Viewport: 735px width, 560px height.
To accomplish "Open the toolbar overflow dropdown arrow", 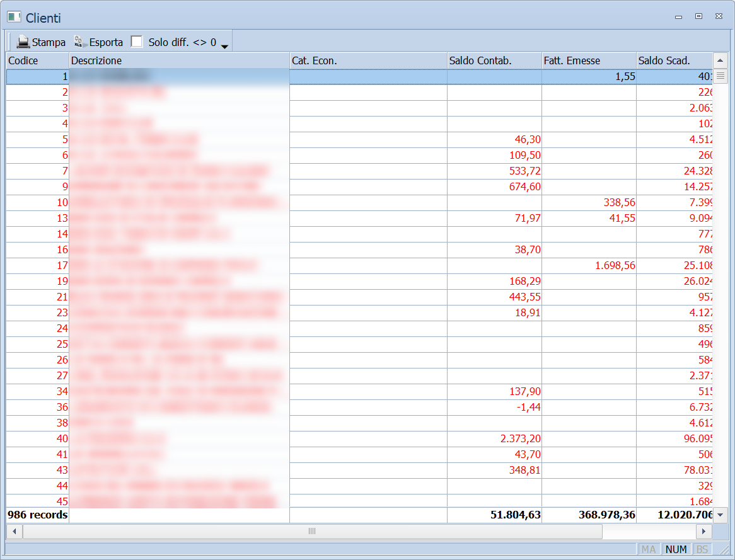I will tap(224, 47).
